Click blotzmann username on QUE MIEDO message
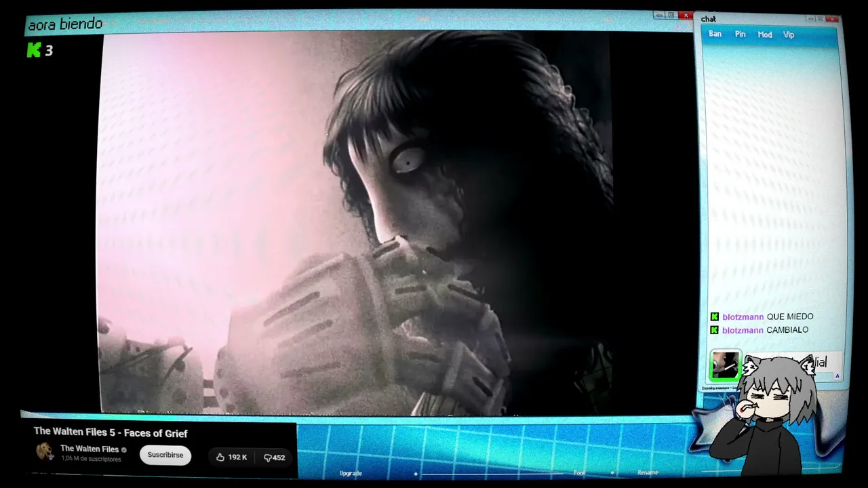Viewport: 868px width, 488px height. tap(743, 317)
